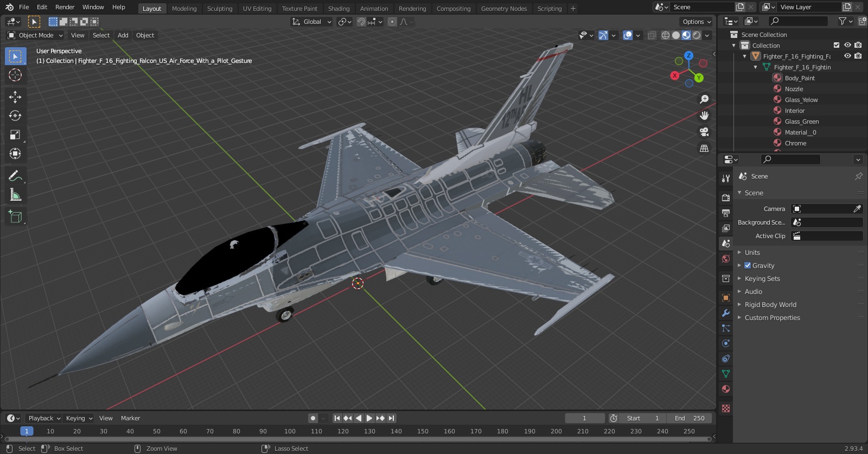Activate the Scale tool
868x454 pixels.
pos(15,135)
